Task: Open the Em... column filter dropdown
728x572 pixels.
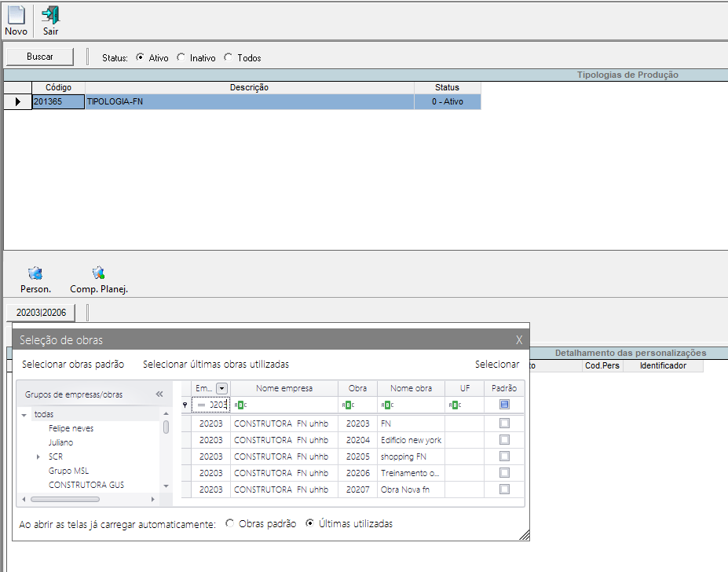Action: 221,388
